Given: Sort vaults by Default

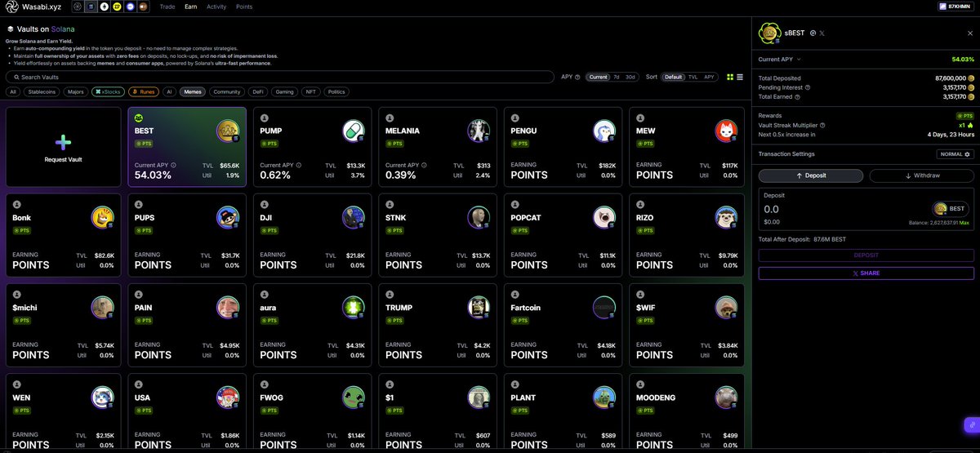Looking at the screenshot, I should click(673, 77).
